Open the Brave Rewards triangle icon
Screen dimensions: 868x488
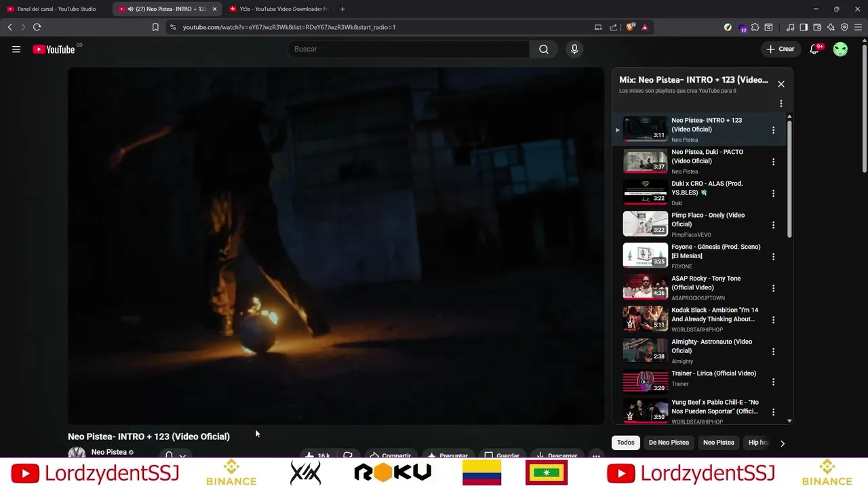pyautogui.click(x=645, y=27)
